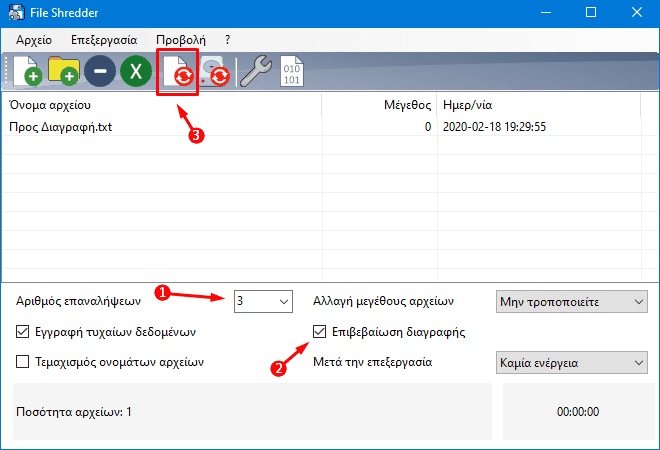This screenshot has width=660, height=450.
Task: Click the File Shredder title bar app icon
Action: pos(16,13)
